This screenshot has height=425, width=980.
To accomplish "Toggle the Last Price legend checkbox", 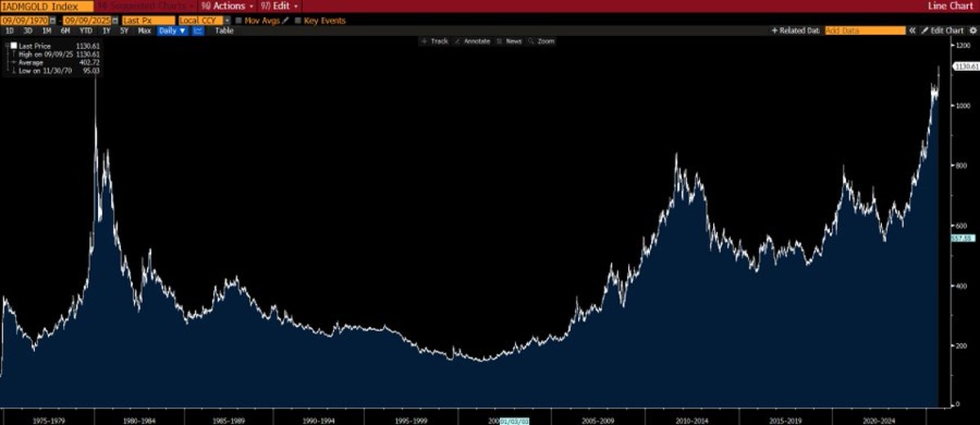I will pos(14,46).
